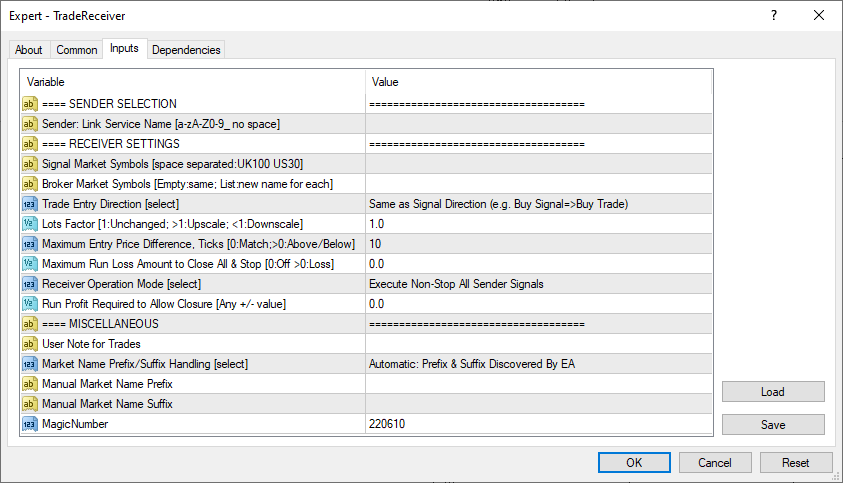Click the icon beside Signal Market Symbols
This screenshot has height=483, width=843.
coord(29,164)
